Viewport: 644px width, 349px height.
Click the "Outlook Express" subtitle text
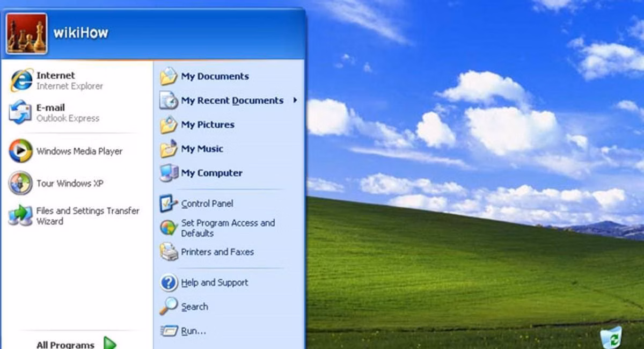pyautogui.click(x=68, y=118)
